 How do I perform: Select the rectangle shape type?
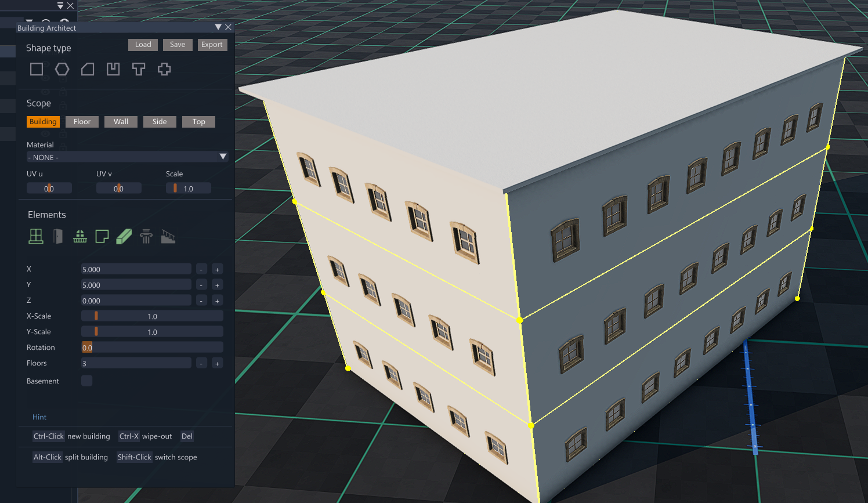tap(37, 70)
